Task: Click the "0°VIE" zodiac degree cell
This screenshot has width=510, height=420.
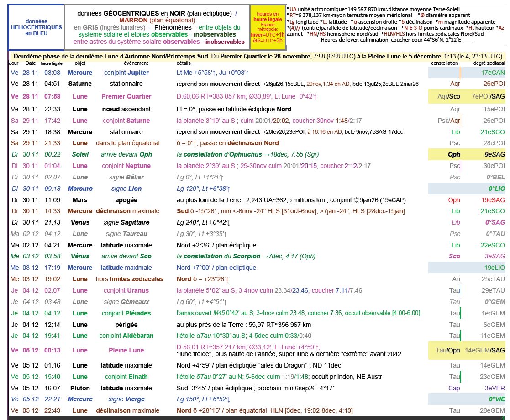Action: 496,399
